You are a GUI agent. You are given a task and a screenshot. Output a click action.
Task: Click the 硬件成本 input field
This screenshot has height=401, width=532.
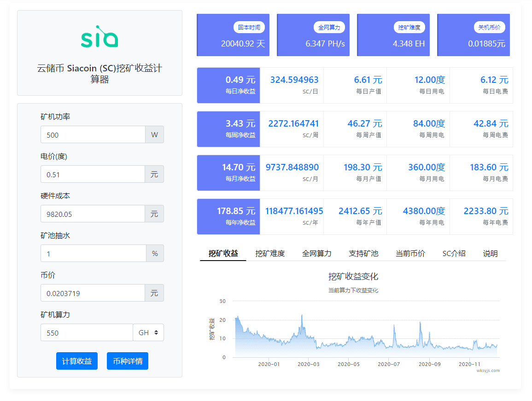[93, 214]
